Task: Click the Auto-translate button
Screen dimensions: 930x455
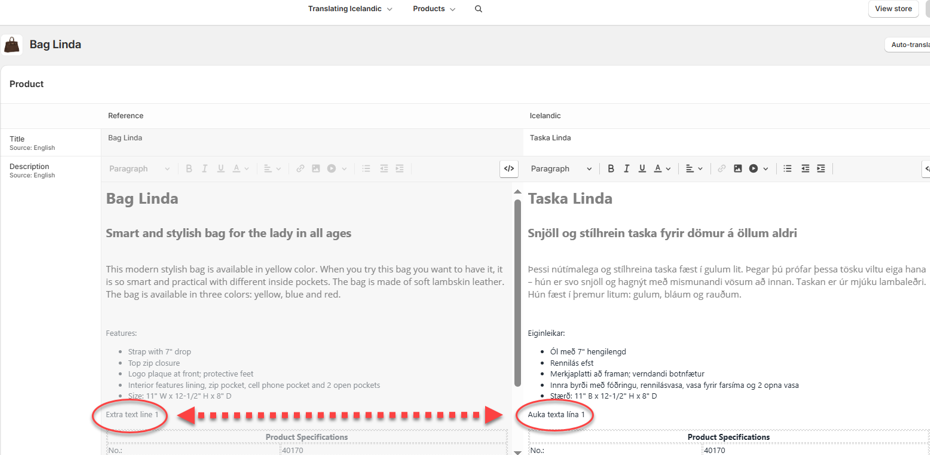Action: tap(908, 45)
